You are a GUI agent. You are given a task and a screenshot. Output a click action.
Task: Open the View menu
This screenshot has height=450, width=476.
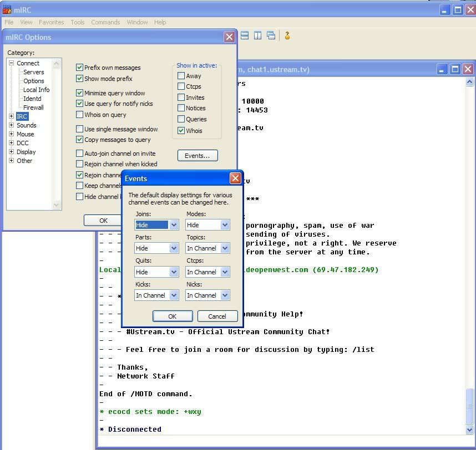(26, 22)
